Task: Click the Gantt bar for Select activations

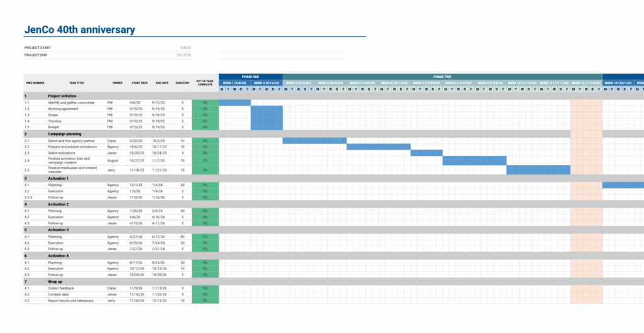Action: [426, 153]
